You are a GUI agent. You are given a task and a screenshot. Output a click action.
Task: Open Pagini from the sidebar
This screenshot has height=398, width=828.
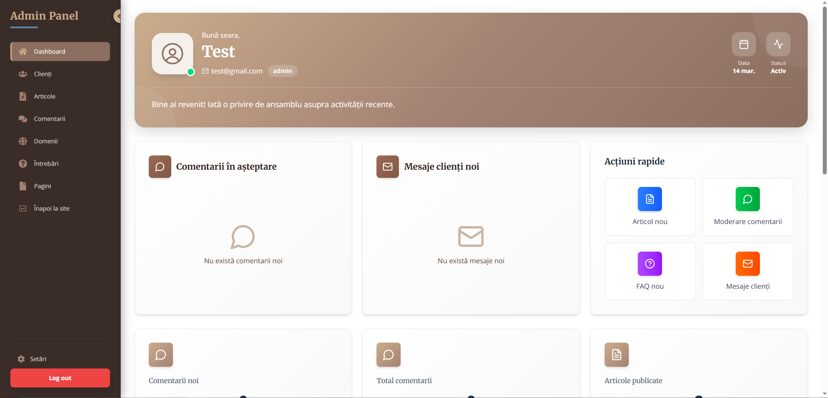pos(60,186)
